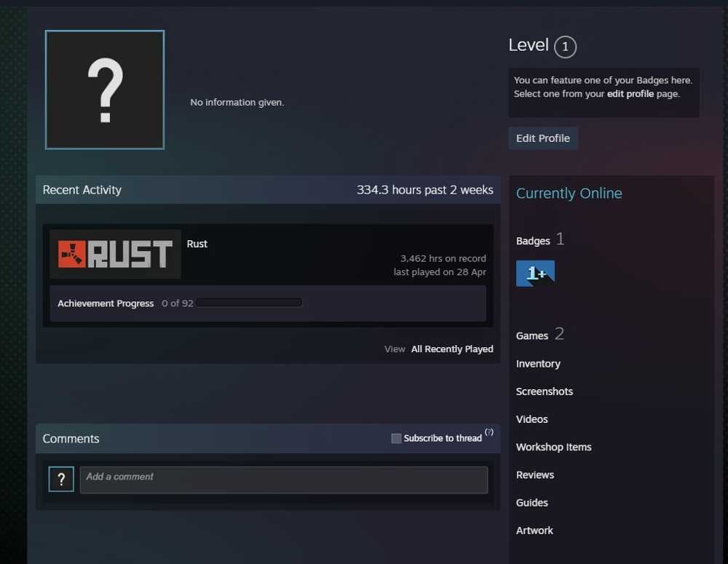Click the Currently Online status text
Image resolution: width=728 pixels, height=564 pixels.
(x=569, y=193)
